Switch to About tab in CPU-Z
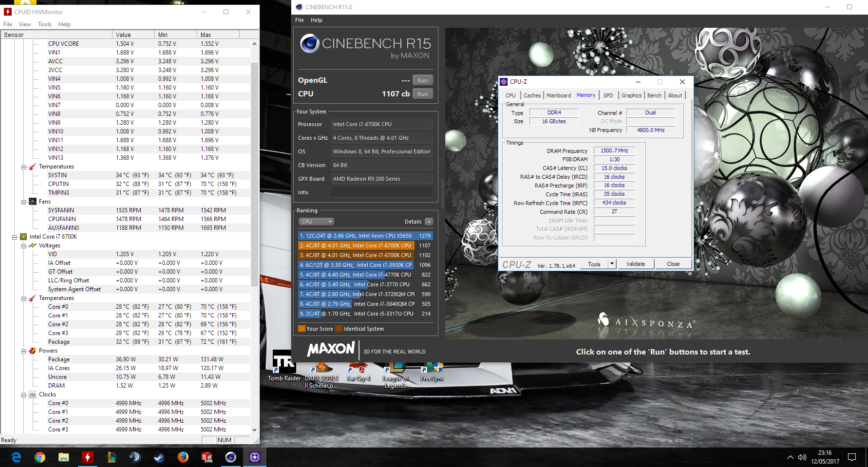The height and width of the screenshot is (467, 868). pyautogui.click(x=675, y=95)
